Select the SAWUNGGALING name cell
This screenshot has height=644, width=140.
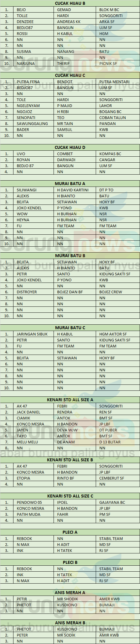(34, 123)
